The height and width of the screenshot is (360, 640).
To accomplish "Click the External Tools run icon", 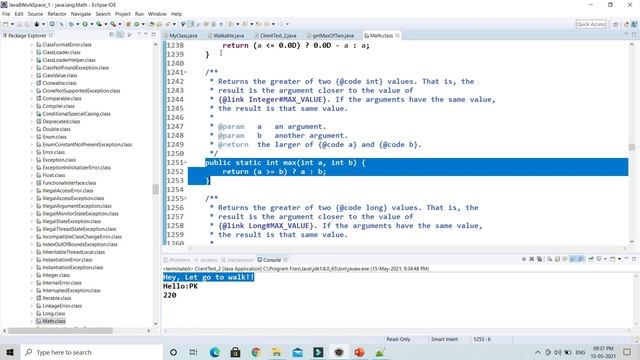I will click(113, 24).
